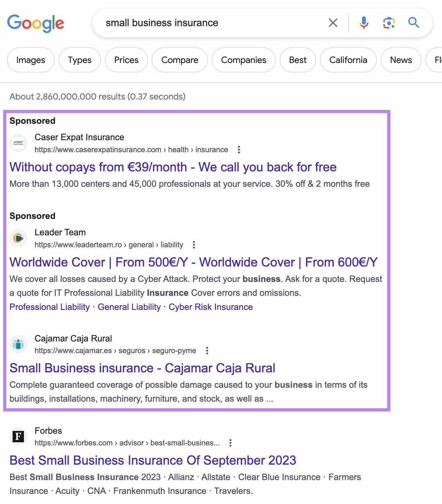Open Best Small Business Insurance Forbes link

153,460
